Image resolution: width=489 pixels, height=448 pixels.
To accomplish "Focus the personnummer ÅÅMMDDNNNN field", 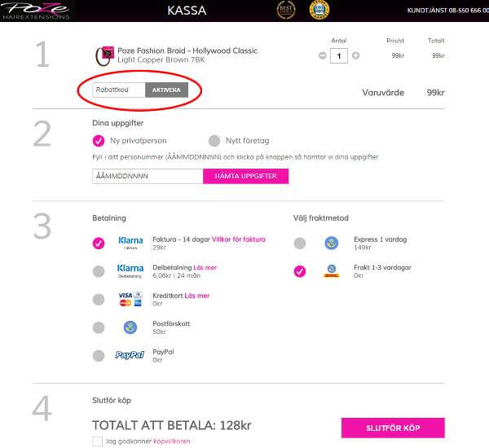I will (148, 176).
